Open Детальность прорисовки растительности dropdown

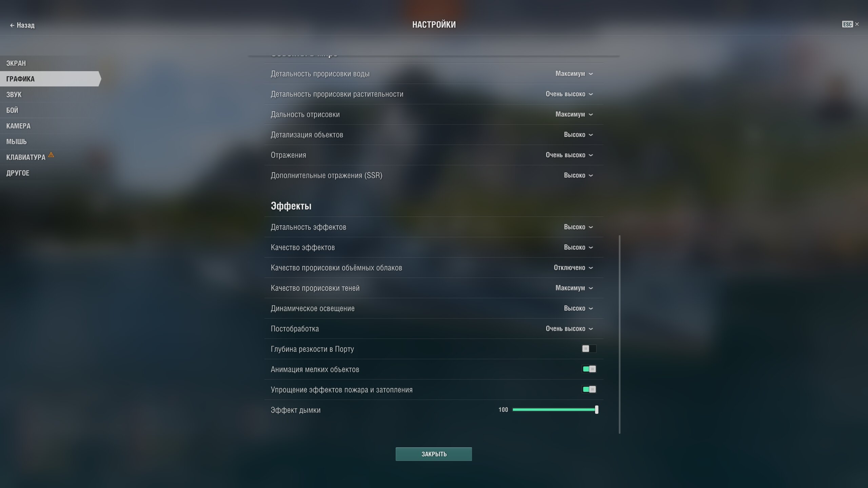click(x=569, y=94)
